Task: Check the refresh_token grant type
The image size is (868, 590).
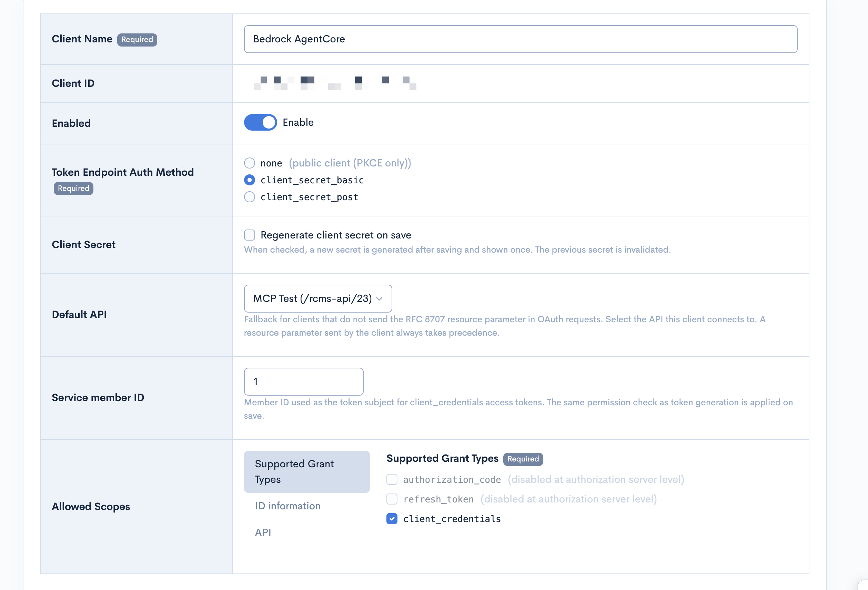Action: coord(392,499)
